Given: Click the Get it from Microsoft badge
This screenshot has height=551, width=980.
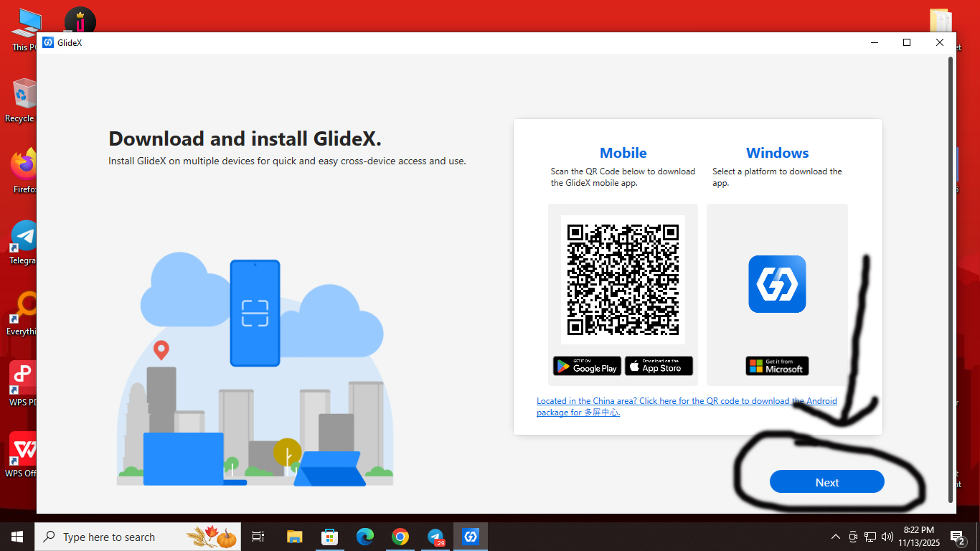Looking at the screenshot, I should click(x=777, y=366).
